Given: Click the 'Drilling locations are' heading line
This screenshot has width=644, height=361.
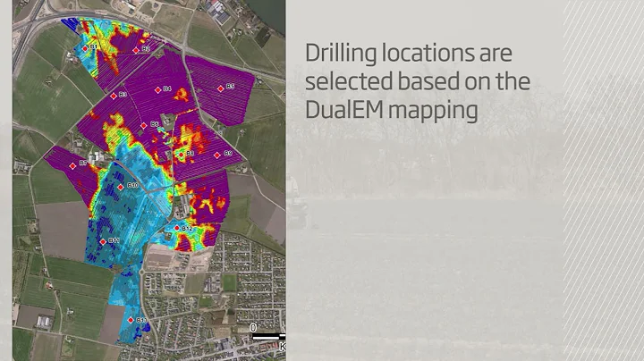Looking at the screenshot, I should [409, 54].
